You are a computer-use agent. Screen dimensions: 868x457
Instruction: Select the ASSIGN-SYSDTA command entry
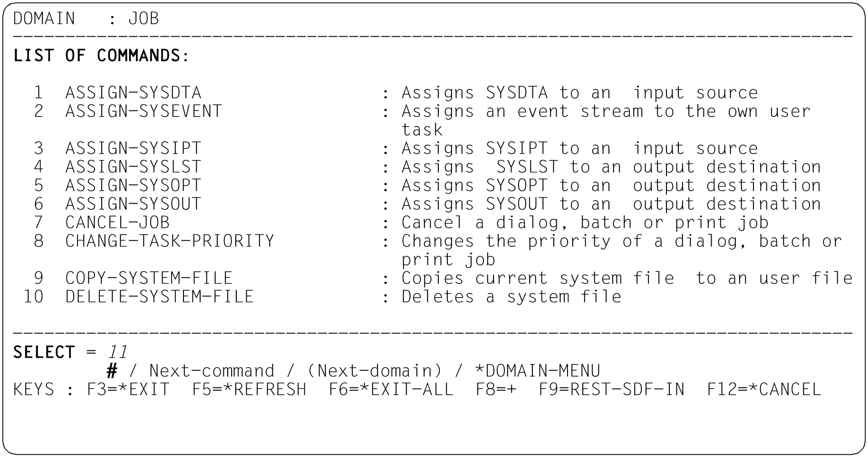(133, 93)
